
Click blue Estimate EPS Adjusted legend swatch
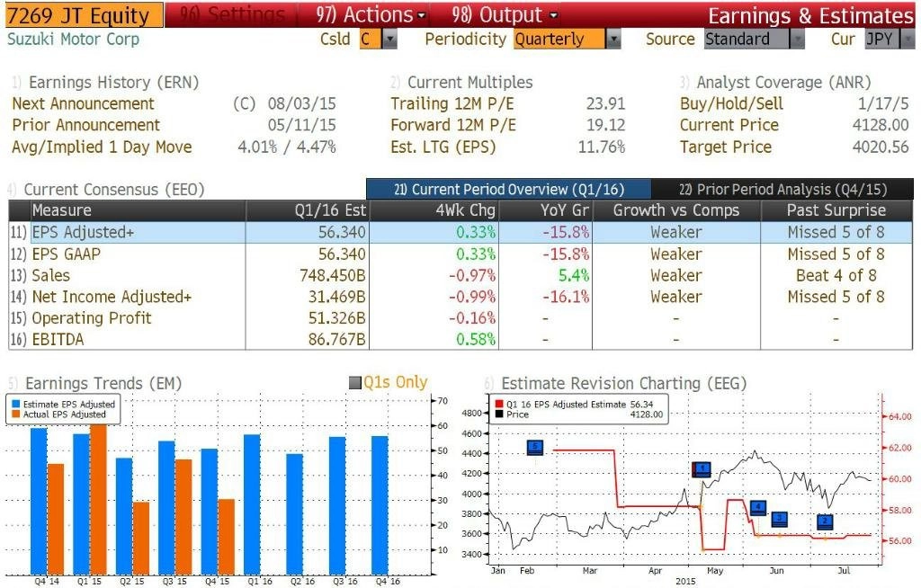[16, 405]
